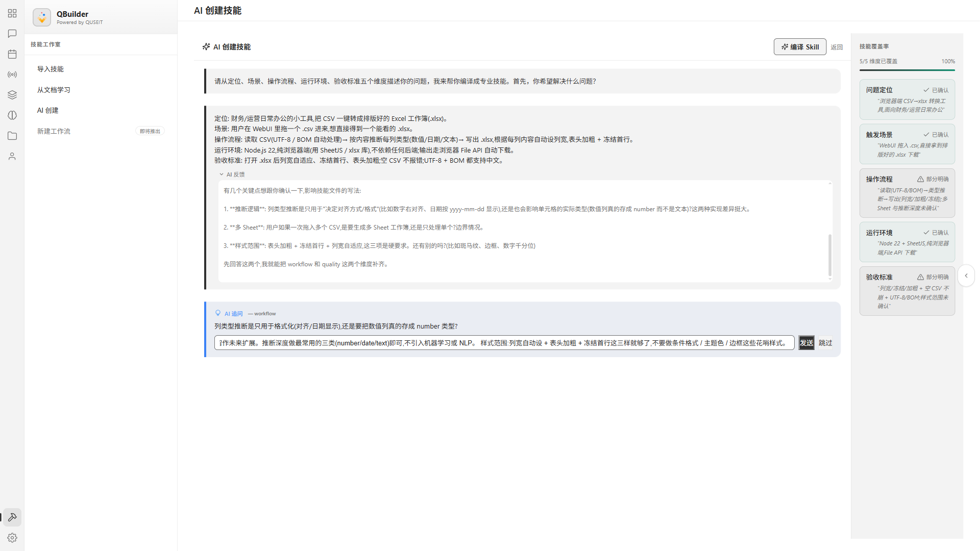Viewport: 980px width, 551px height.
Task: Collapse the AI 反馈 section
Action: coord(232,174)
